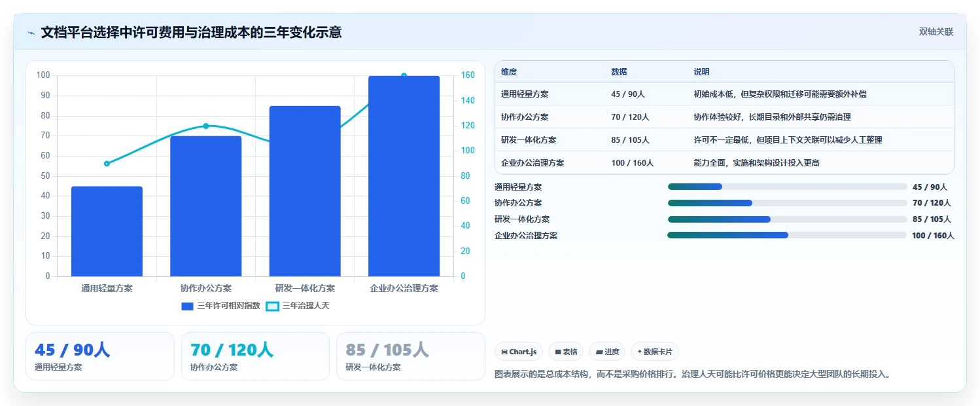Click the 协作办公方案 bar in the chart
Viewport: 980px width, 406px height.
point(206,206)
